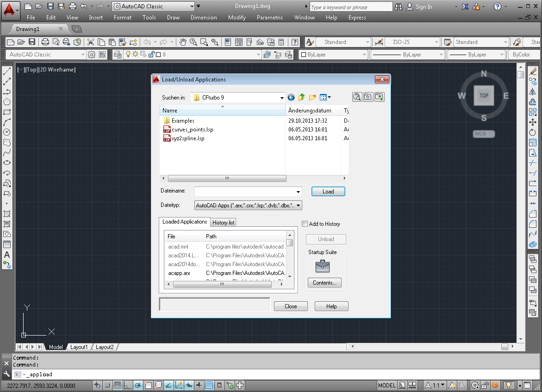Click the Load button
The width and height of the screenshot is (542, 392).
328,192
